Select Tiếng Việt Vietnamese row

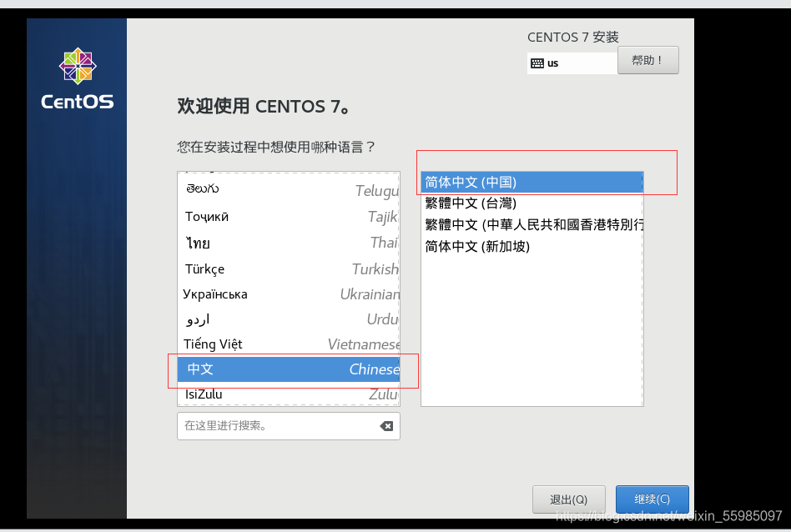pyautogui.click(x=289, y=344)
